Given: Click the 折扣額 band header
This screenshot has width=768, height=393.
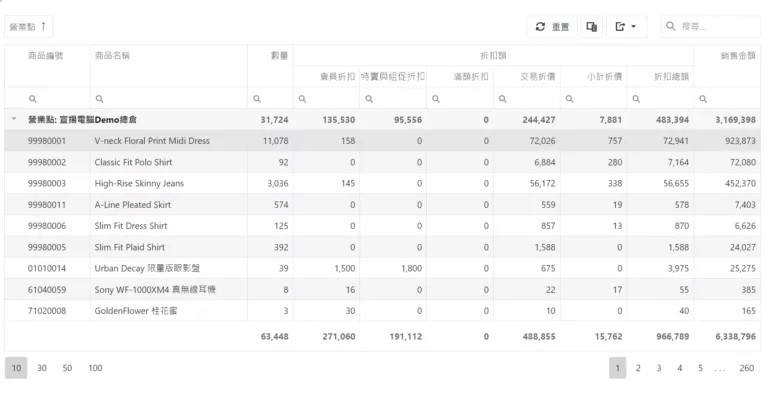Looking at the screenshot, I should click(x=493, y=56).
